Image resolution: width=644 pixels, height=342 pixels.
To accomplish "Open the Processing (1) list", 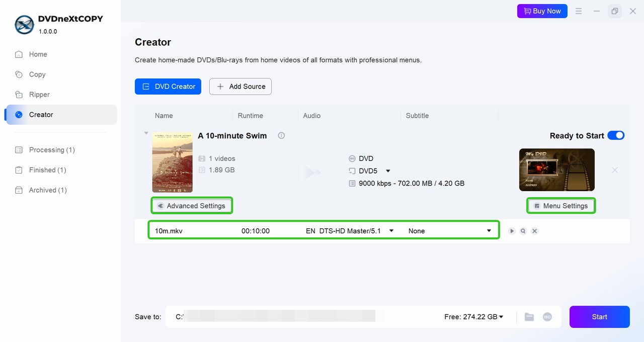I will (x=51, y=150).
